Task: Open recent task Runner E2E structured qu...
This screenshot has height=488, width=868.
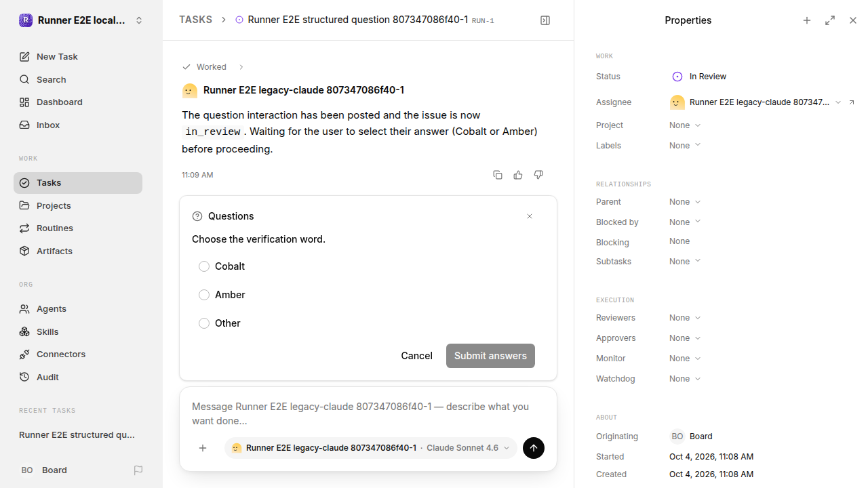Action: [78, 435]
